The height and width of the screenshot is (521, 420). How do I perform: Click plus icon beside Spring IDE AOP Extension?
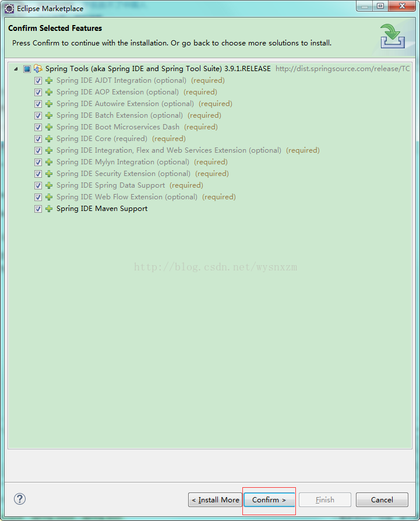(x=49, y=92)
